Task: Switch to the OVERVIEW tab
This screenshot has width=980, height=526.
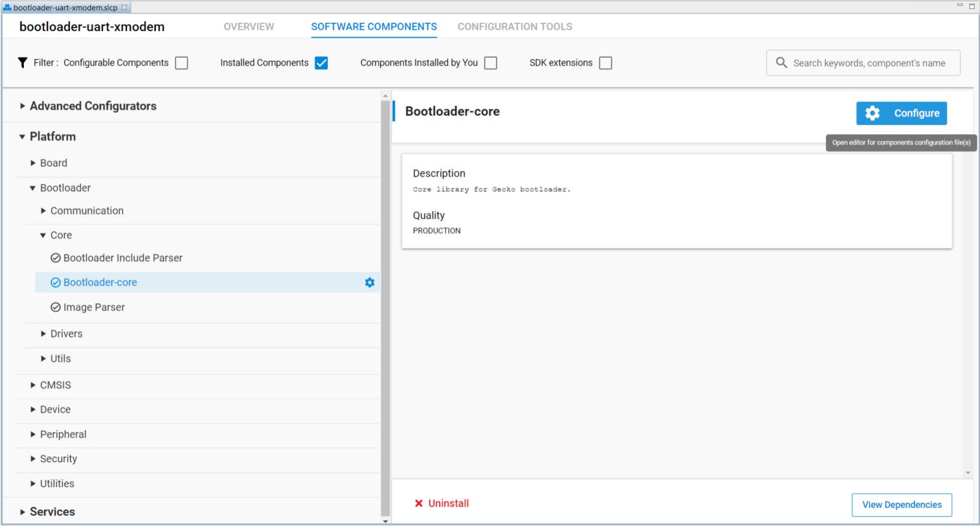Action: tap(249, 27)
